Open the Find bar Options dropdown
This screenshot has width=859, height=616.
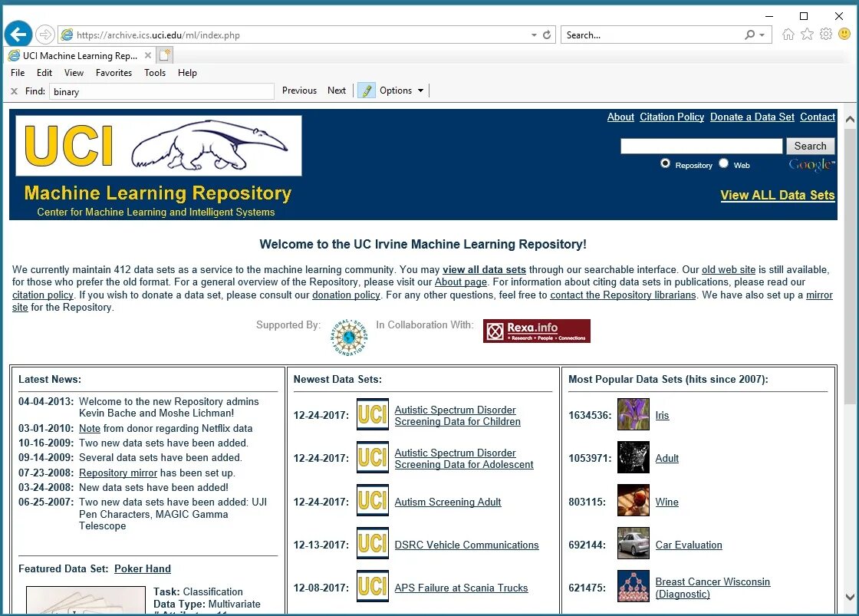402,91
